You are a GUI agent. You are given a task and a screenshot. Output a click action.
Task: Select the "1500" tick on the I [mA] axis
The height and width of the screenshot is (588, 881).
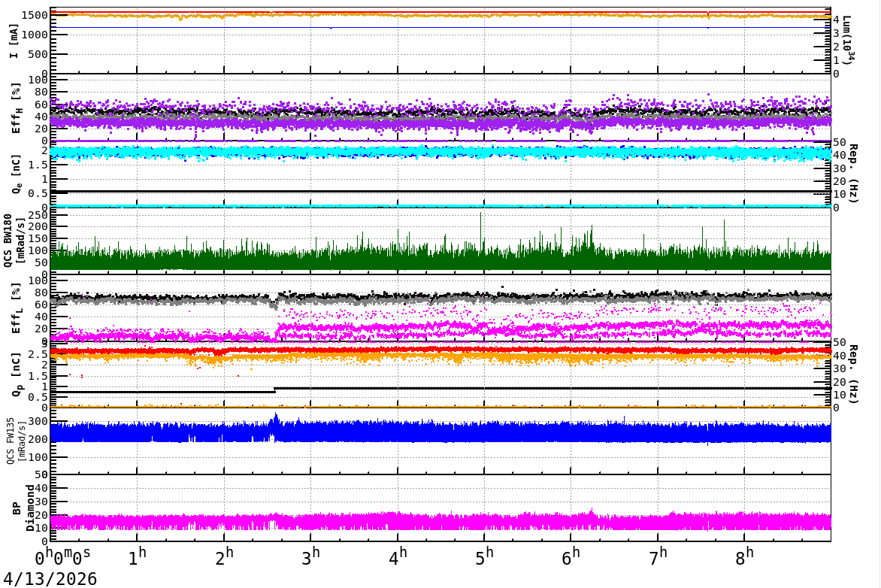35,15
